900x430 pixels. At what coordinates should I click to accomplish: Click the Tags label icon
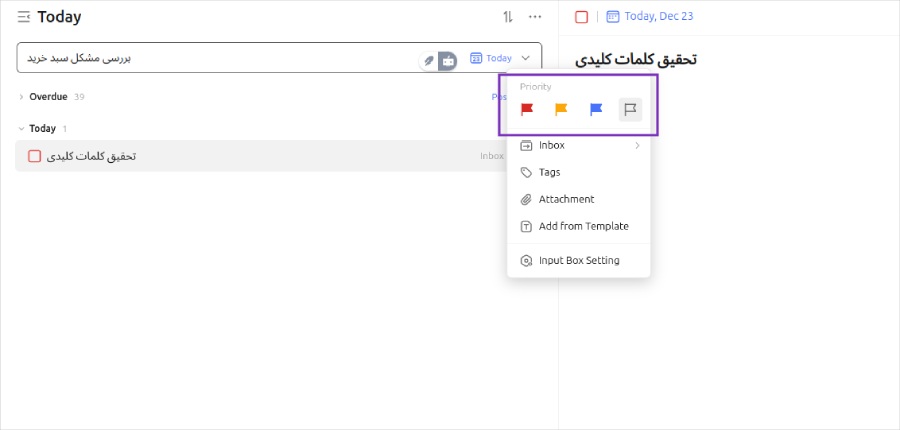[526, 172]
